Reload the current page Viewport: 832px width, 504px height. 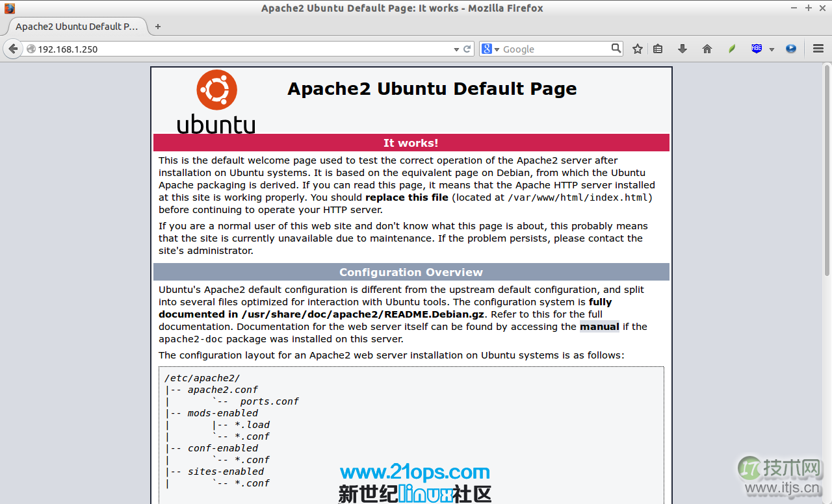(465, 49)
